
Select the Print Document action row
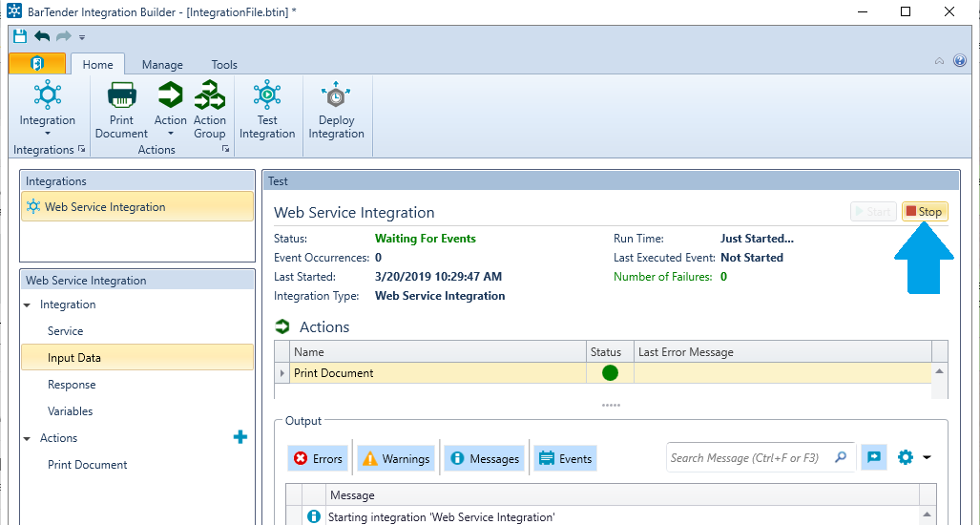coord(603,373)
